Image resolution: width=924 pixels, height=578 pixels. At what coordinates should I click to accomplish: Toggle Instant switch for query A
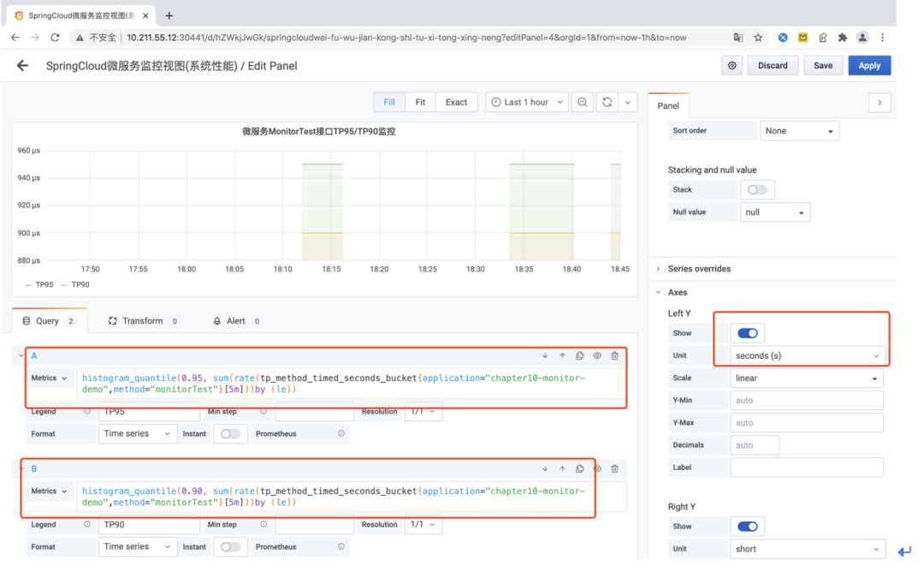(230, 434)
